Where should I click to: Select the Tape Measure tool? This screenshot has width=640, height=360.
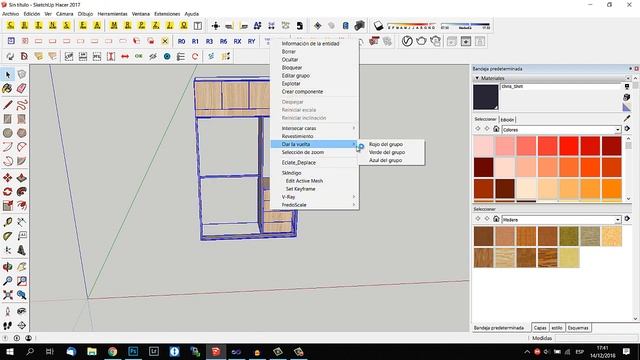click(7, 222)
